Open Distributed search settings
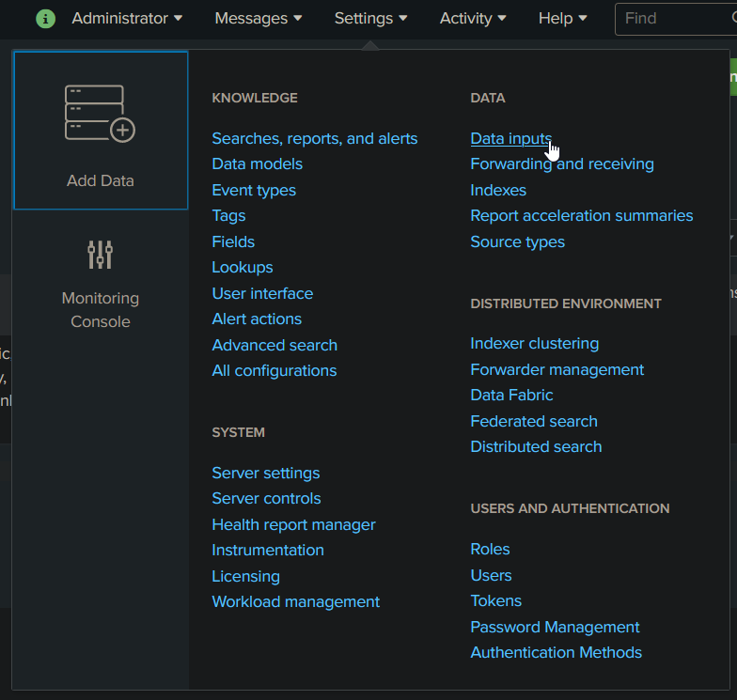This screenshot has height=700, width=737. click(x=536, y=447)
